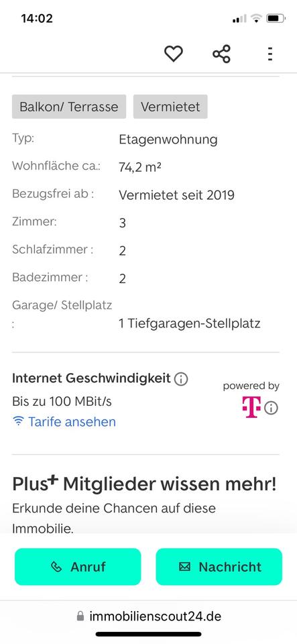Screen dimensions: 297x644
Task: Open the three-dot overflow menu
Action: [x=270, y=54]
